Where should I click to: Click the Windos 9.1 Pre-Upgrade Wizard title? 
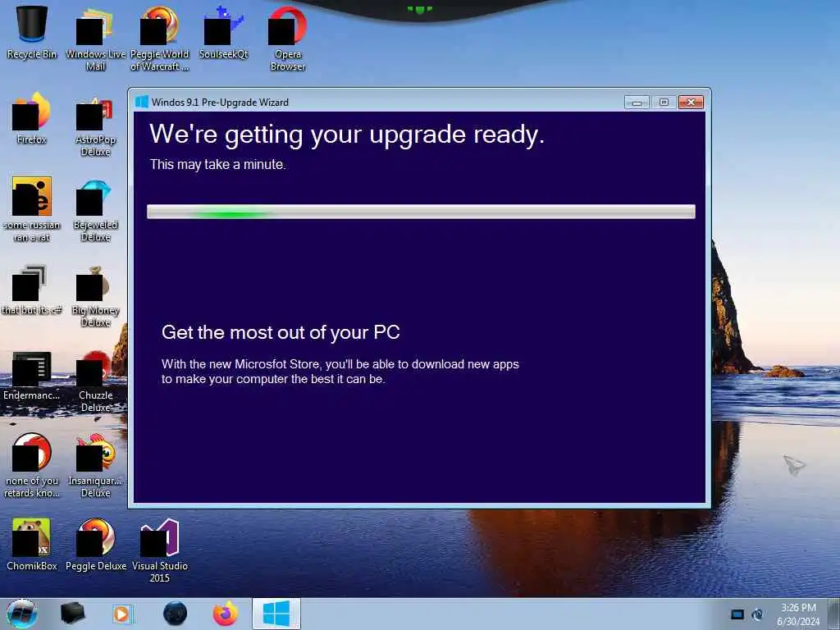pos(220,103)
